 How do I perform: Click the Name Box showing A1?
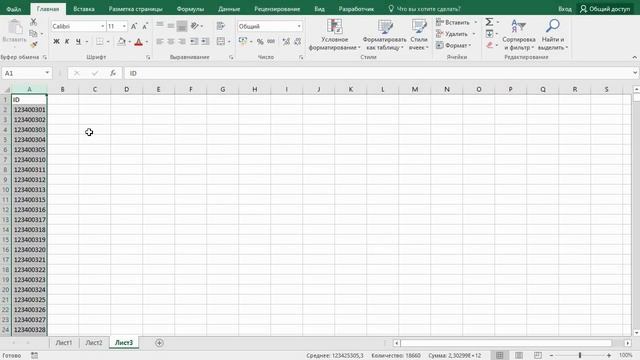26,73
